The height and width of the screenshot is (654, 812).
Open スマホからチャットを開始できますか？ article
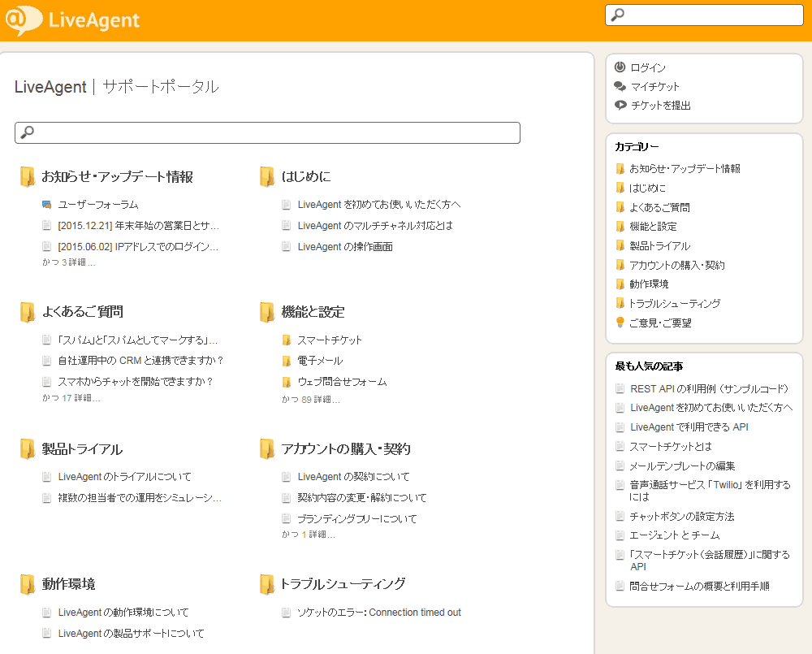136,381
